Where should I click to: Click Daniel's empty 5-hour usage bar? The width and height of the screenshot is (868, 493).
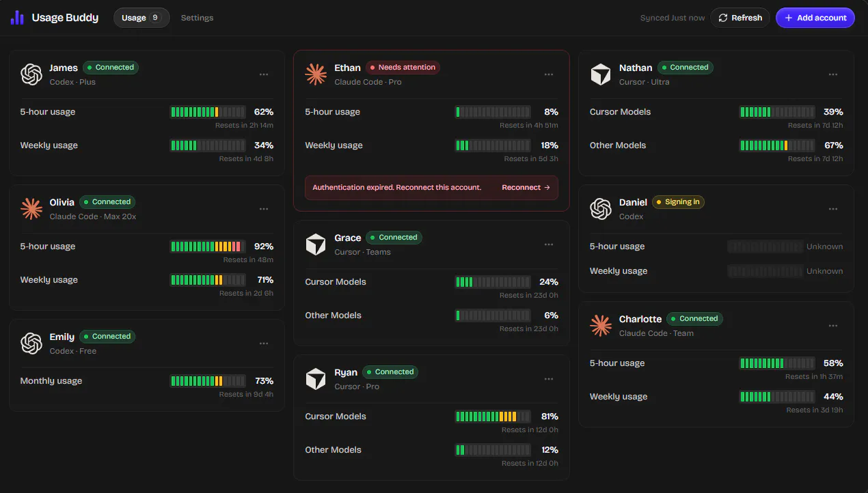pyautogui.click(x=765, y=246)
